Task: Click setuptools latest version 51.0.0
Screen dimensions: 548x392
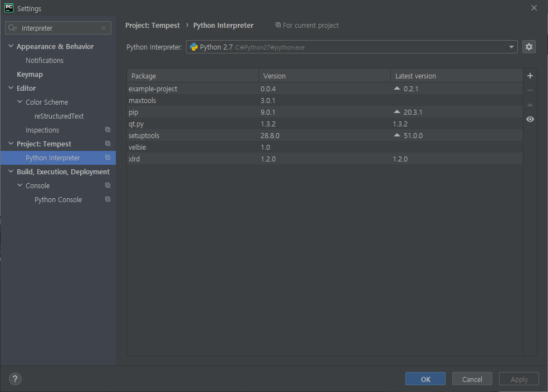Action: [x=413, y=135]
